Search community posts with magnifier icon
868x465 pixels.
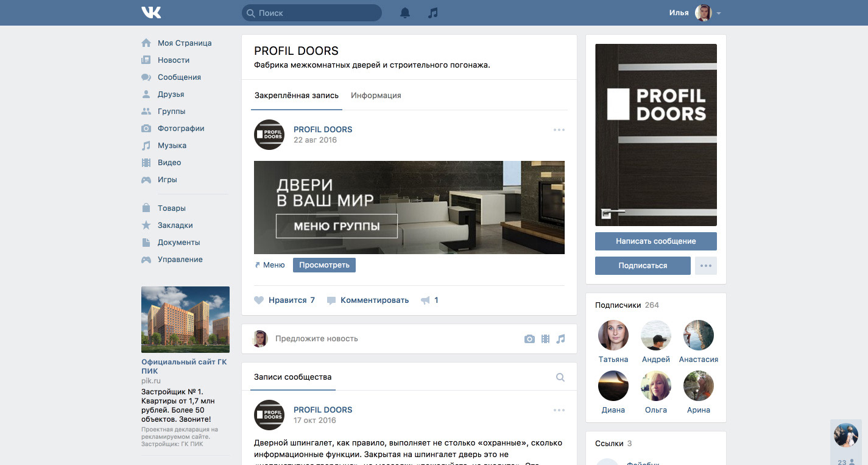[560, 378]
